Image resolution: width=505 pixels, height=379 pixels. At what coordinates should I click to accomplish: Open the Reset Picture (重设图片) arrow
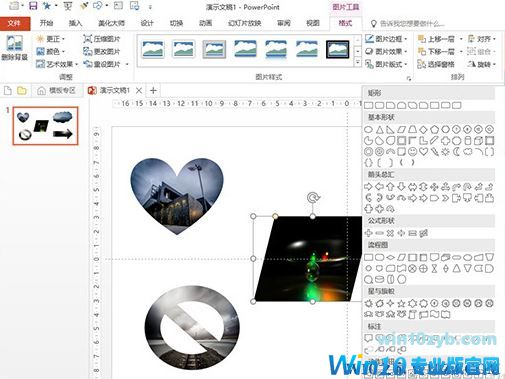[127, 64]
